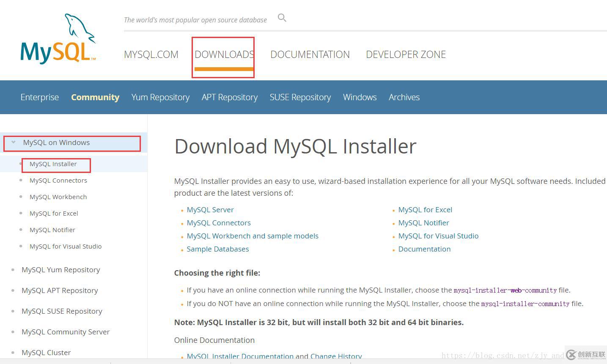Go to Yum Repository section
This screenshot has width=607, height=364.
pos(160,97)
